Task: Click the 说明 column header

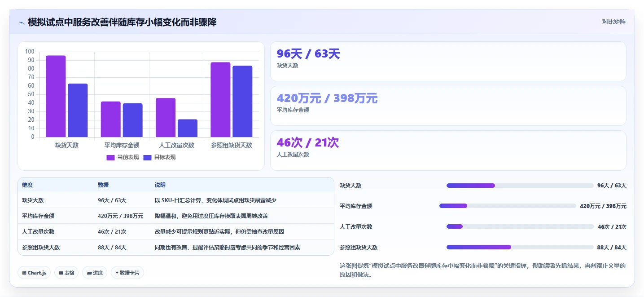Action: 160,185
